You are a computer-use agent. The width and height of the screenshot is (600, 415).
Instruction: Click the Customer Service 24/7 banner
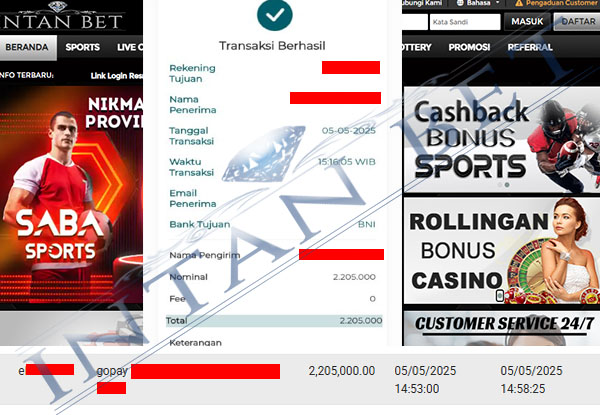click(502, 328)
